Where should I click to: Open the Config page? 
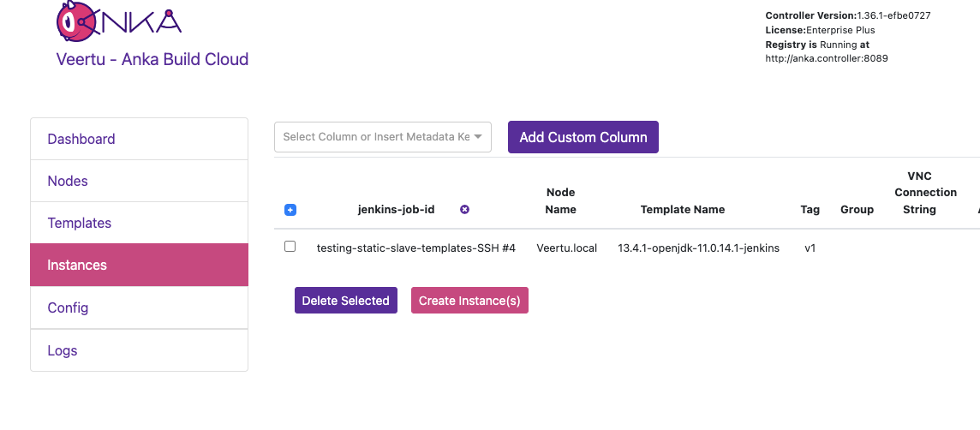click(x=68, y=308)
